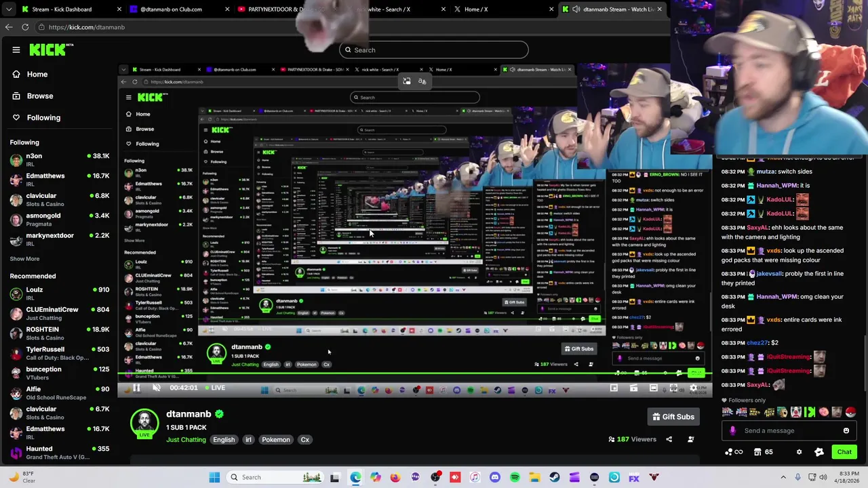This screenshot has width=868, height=488.
Task: Click the Windows Start button
Action: (x=214, y=477)
